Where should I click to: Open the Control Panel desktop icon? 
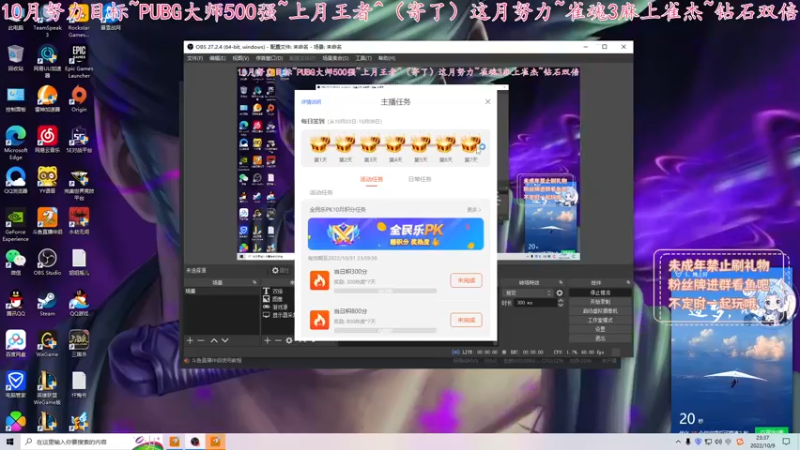pos(15,98)
